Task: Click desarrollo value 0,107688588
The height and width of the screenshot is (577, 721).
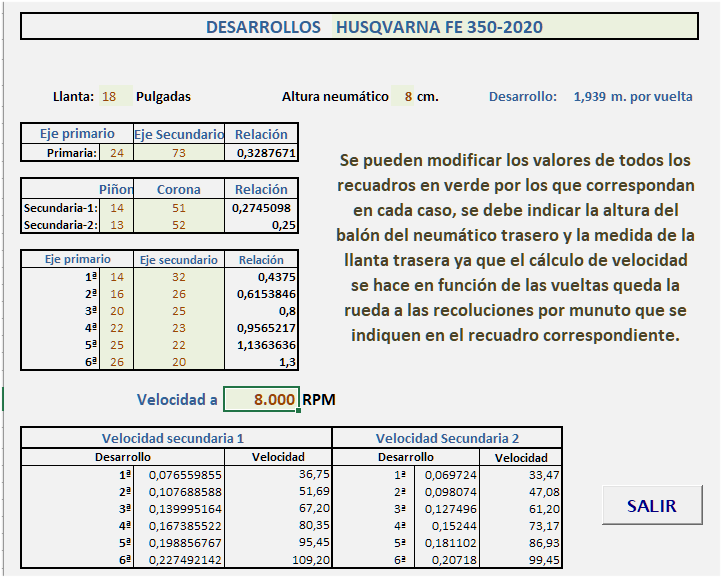Action: pyautogui.click(x=185, y=492)
